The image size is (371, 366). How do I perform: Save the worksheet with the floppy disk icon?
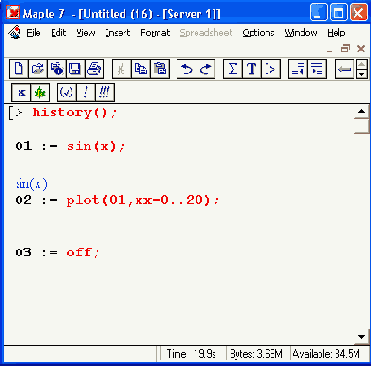point(75,69)
